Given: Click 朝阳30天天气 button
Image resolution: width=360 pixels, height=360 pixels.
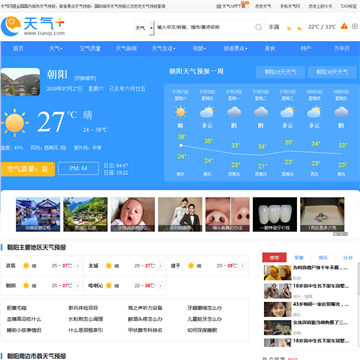Looking at the screenshot, I should pos(332,72).
